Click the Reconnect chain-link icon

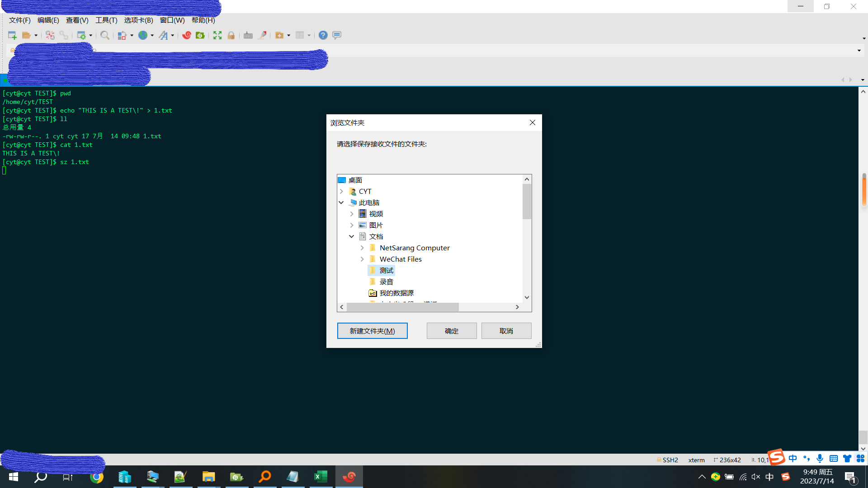[64, 35]
